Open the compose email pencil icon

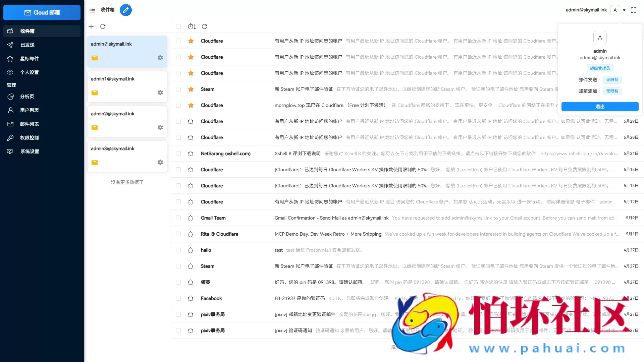coord(126,10)
